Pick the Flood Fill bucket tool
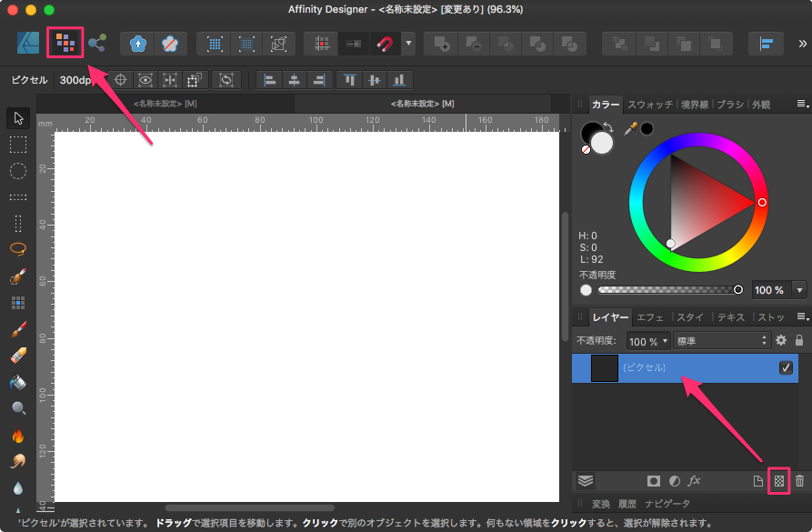 point(18,382)
